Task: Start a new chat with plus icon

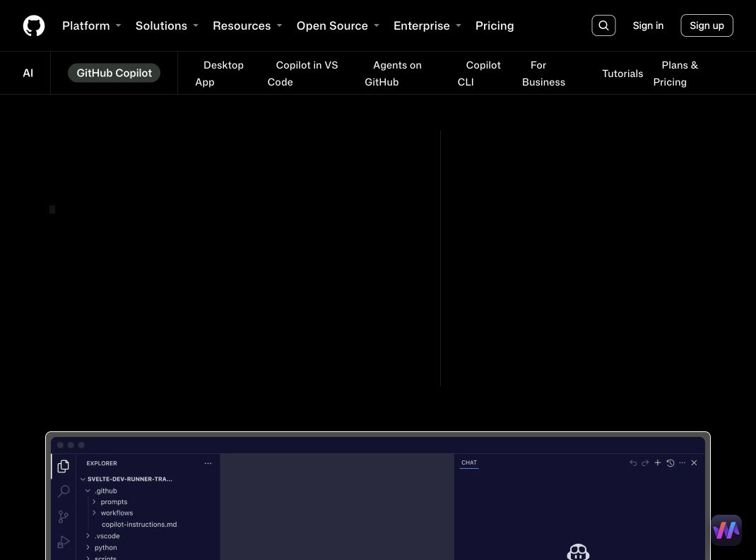Action: coord(658,462)
